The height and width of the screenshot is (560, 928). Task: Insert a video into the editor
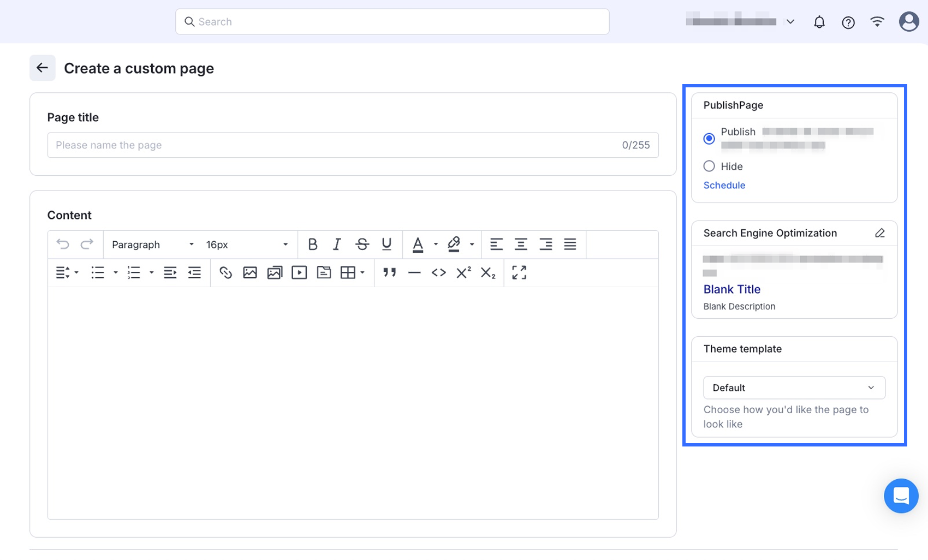pos(299,273)
